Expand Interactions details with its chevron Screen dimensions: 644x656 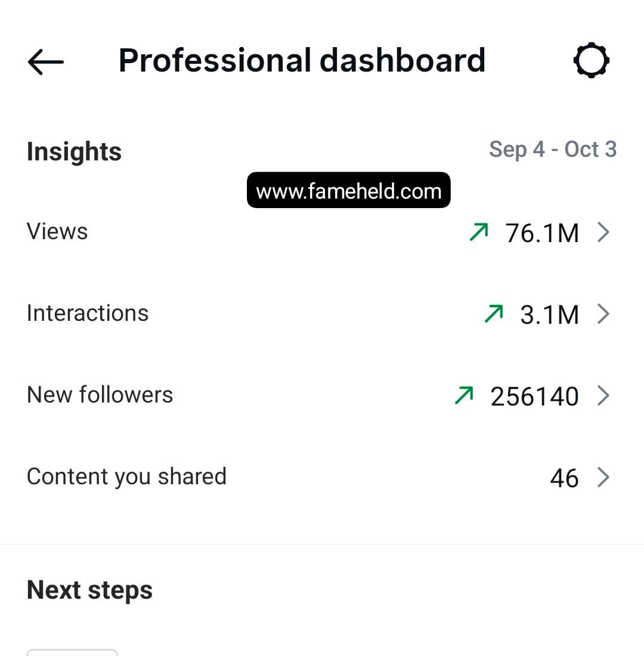point(603,314)
